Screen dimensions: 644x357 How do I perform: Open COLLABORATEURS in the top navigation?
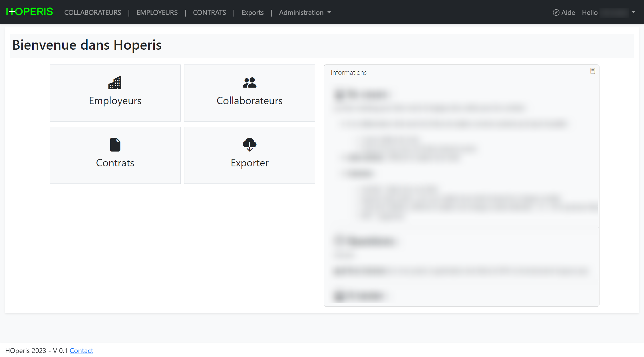tap(92, 12)
